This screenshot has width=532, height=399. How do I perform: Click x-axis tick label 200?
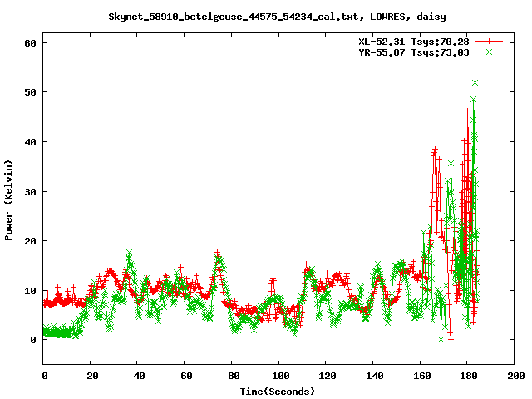515,376
